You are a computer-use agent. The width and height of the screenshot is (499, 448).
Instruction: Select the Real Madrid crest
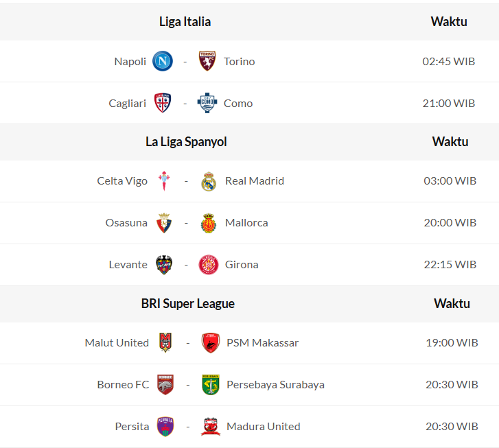coord(209,181)
